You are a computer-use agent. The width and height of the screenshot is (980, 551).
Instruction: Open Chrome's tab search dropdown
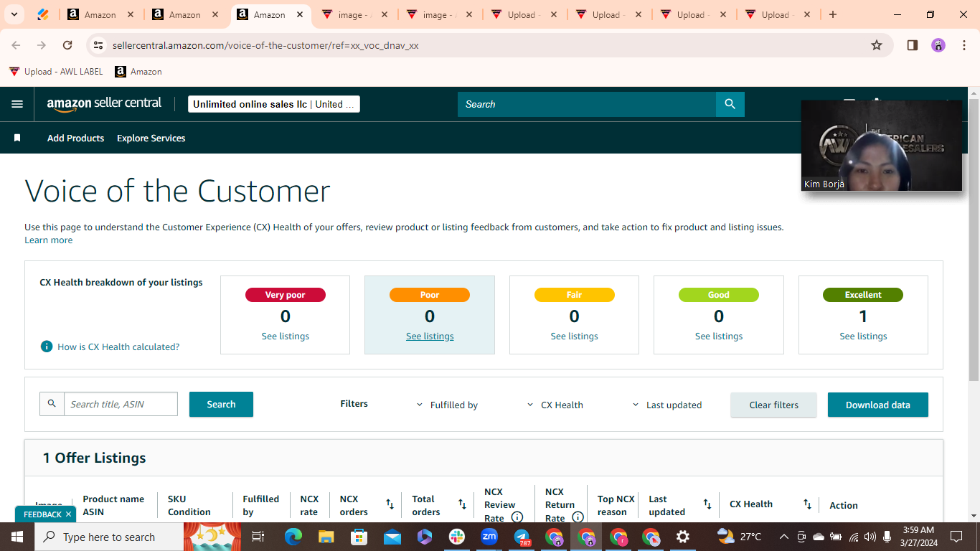point(14,14)
